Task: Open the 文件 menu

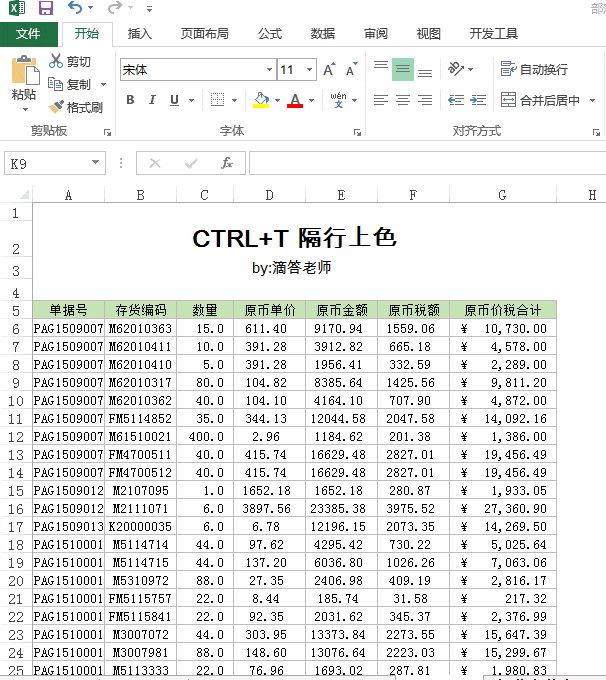Action: [29, 34]
